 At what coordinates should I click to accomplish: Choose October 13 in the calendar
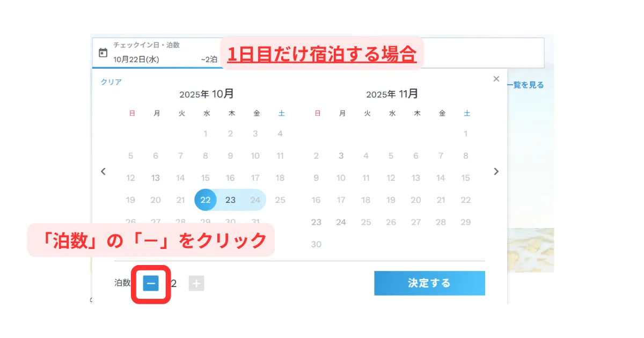[156, 178]
